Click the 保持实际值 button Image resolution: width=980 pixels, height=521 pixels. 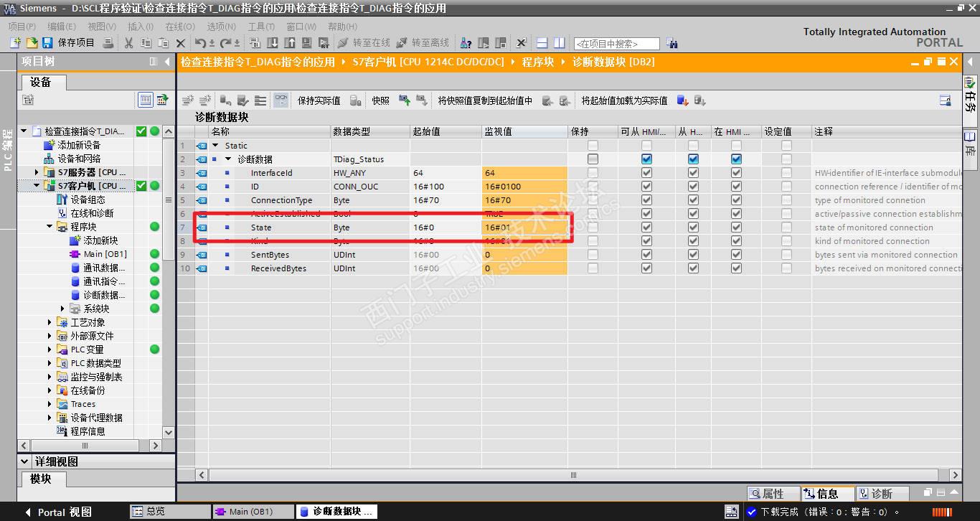(319, 100)
